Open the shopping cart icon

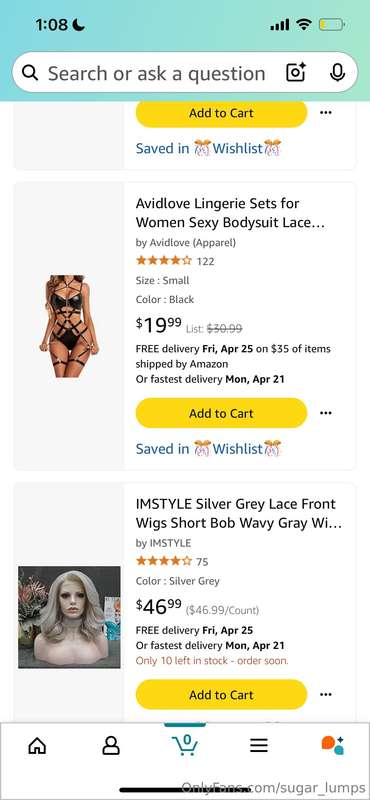point(185,745)
